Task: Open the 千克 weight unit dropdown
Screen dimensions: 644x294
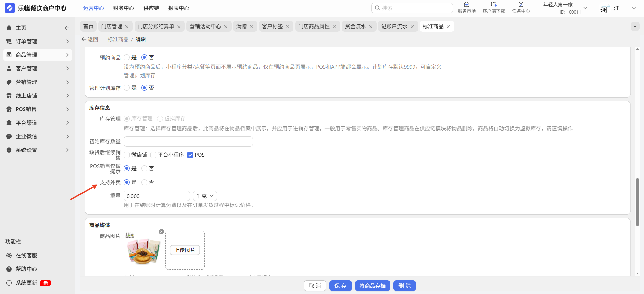Action: tap(205, 196)
